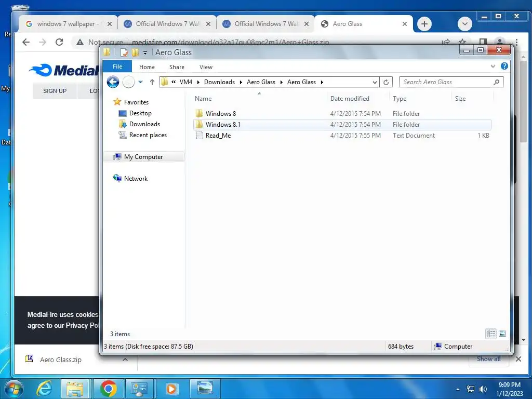The image size is (532, 399).
Task: Click the Up one level arrow in Explorer
Action: [x=152, y=82]
